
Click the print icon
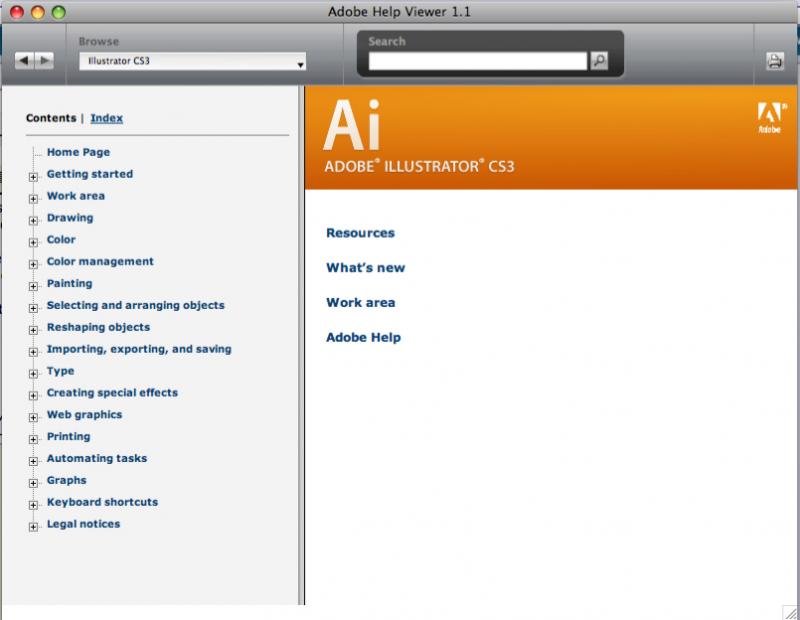point(774,61)
